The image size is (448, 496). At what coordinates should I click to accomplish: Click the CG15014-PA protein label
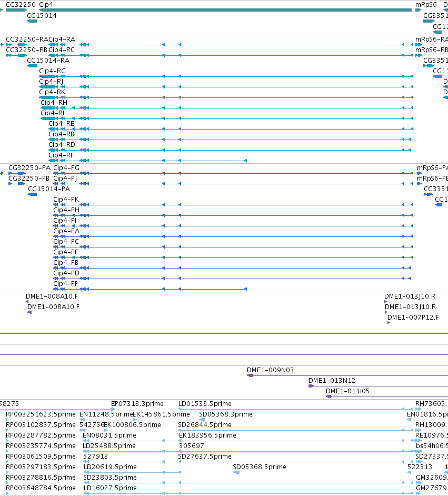pos(49,189)
